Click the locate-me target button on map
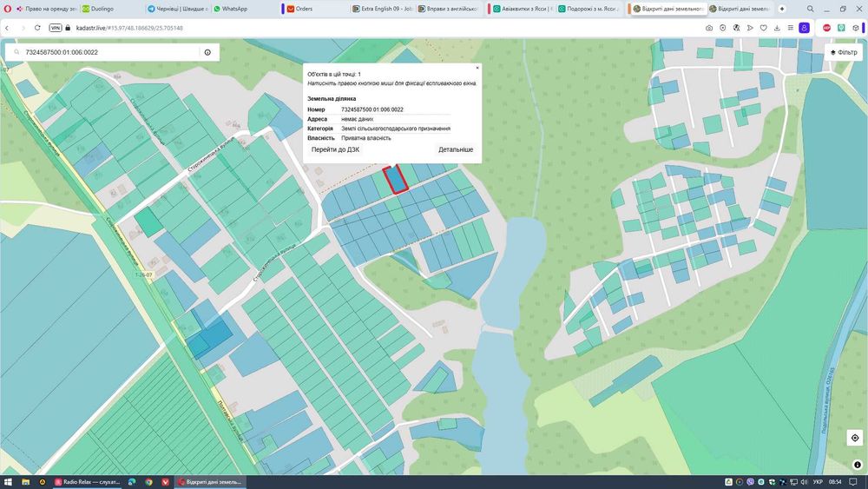868x489 pixels. (855, 438)
